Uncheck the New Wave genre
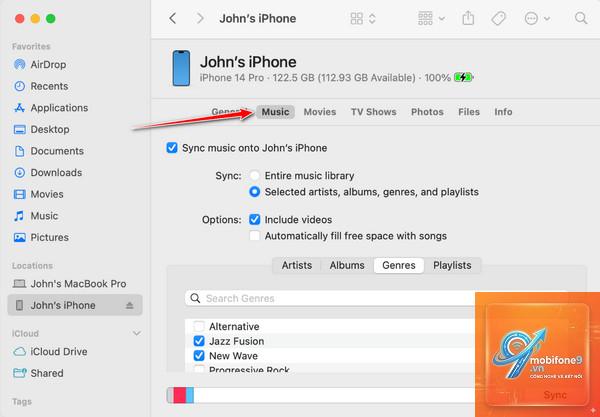Image resolution: width=600 pixels, height=417 pixels. pos(199,356)
